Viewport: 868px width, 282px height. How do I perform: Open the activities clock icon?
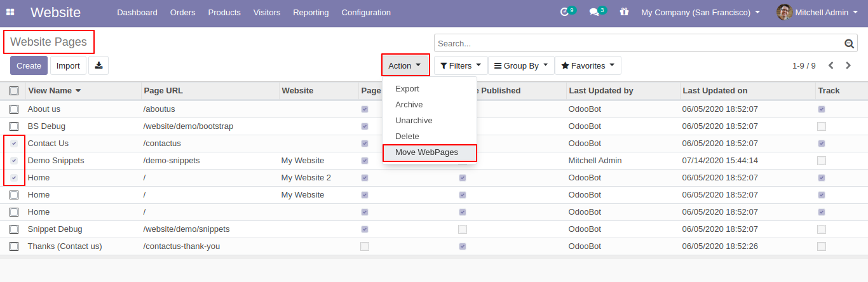(564, 12)
